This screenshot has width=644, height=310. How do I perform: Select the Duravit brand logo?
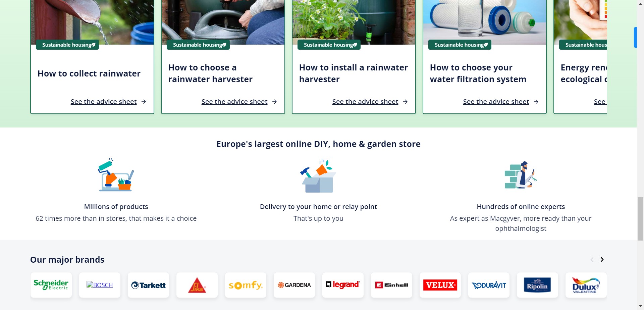[489, 285]
